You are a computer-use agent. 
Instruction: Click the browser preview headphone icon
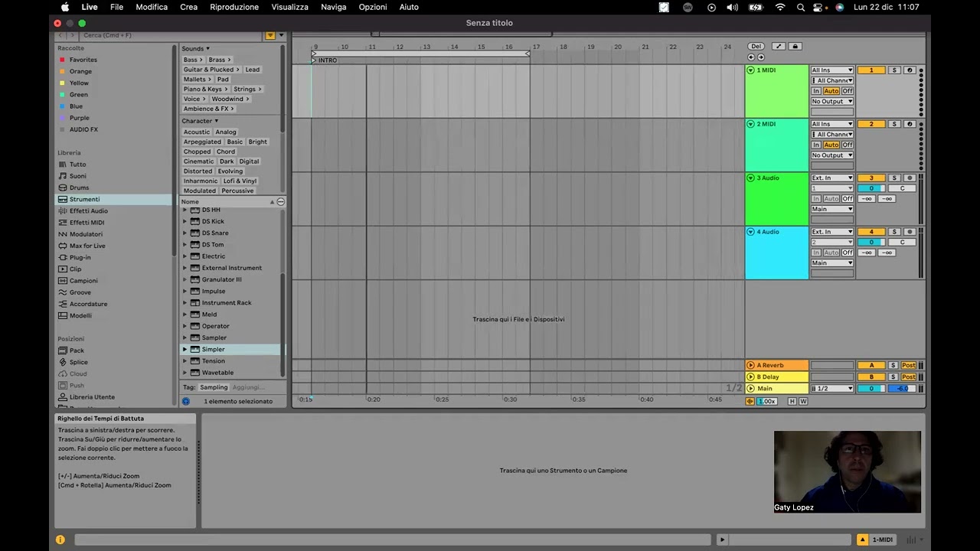point(186,401)
